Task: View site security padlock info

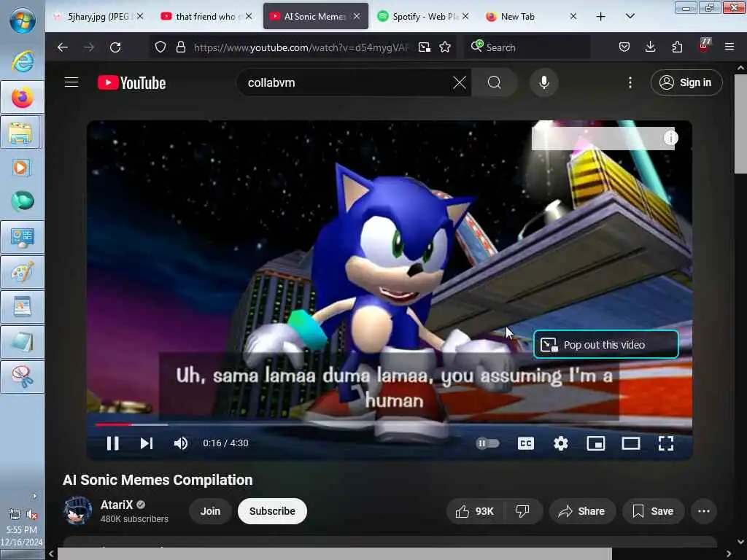Action: point(181,47)
